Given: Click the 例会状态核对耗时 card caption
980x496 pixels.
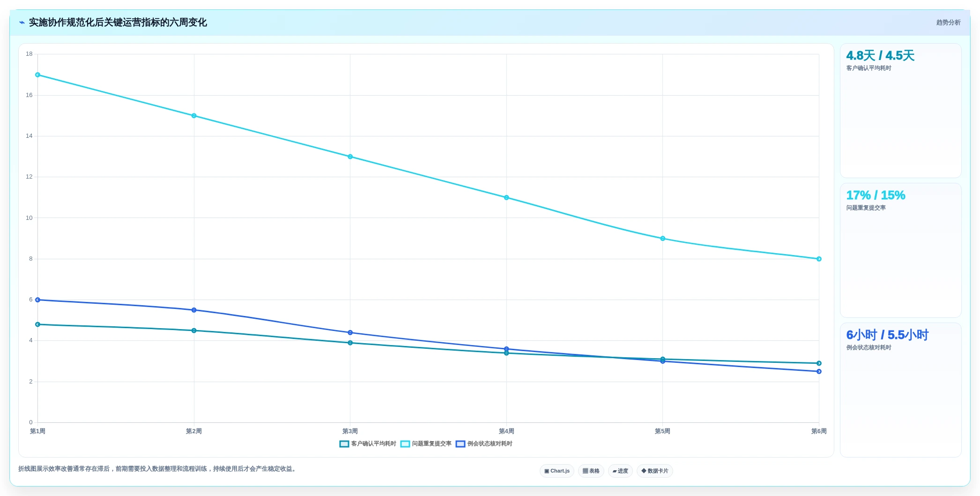Looking at the screenshot, I should point(869,347).
